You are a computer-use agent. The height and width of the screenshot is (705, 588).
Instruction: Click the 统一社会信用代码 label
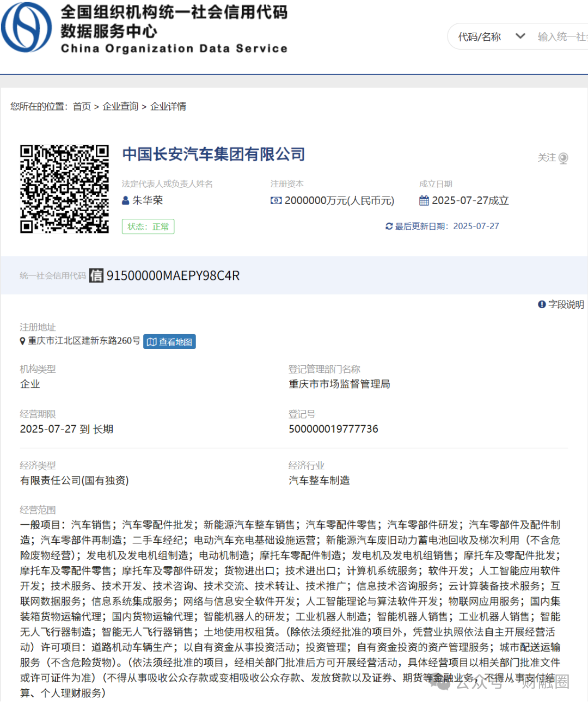53,276
